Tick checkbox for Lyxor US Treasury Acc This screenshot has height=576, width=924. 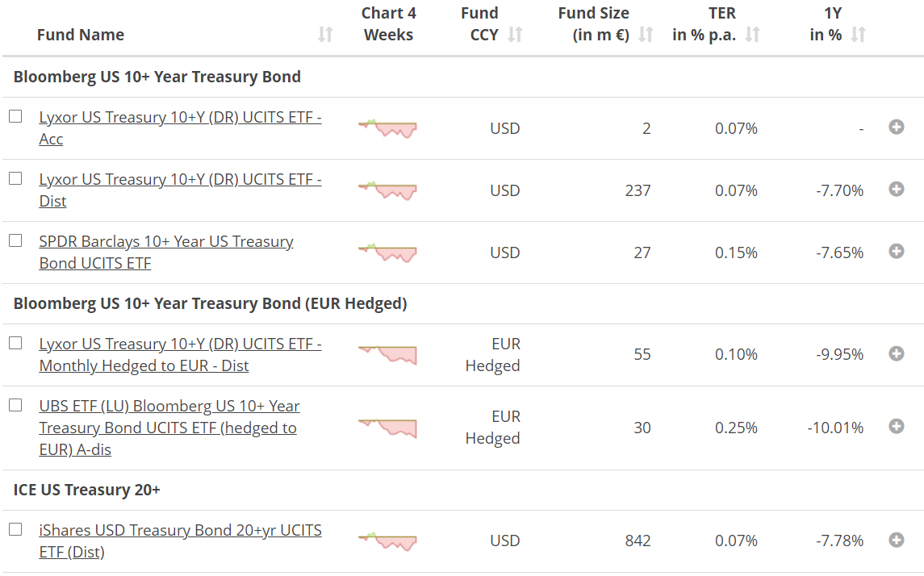pos(15,116)
